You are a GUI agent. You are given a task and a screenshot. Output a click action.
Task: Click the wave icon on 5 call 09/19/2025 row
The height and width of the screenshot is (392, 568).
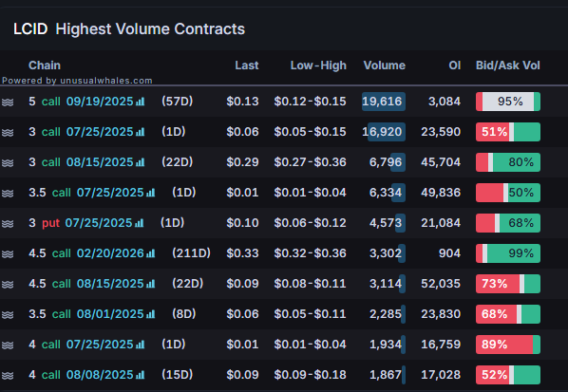[8, 103]
